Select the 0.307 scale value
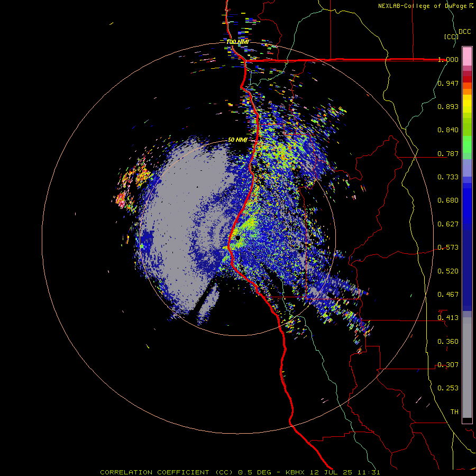 [448, 365]
